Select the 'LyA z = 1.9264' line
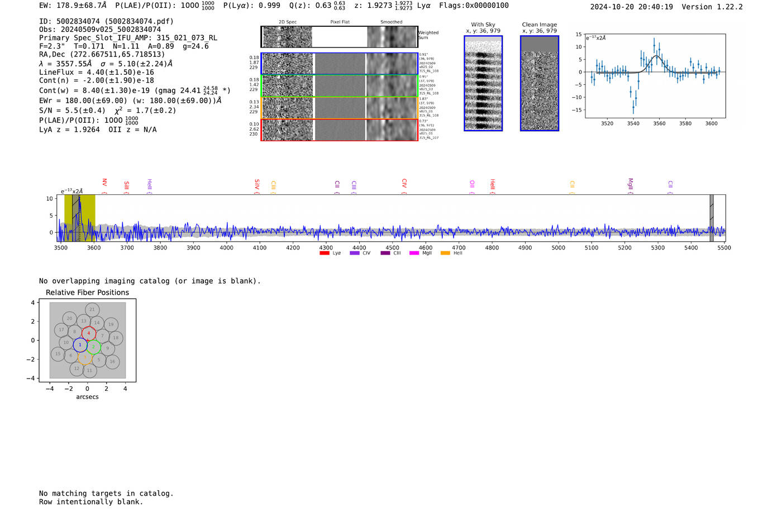Viewport: 782px width, 532px height. (x=98, y=130)
